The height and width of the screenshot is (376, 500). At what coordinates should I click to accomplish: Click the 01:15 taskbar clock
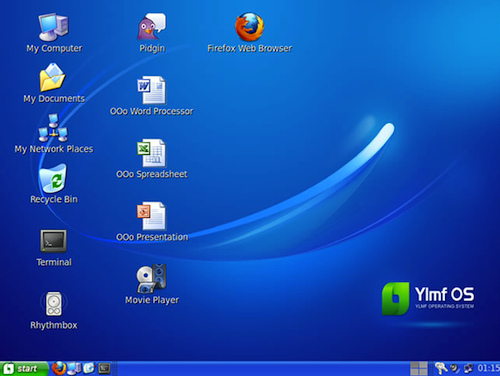coord(488,368)
